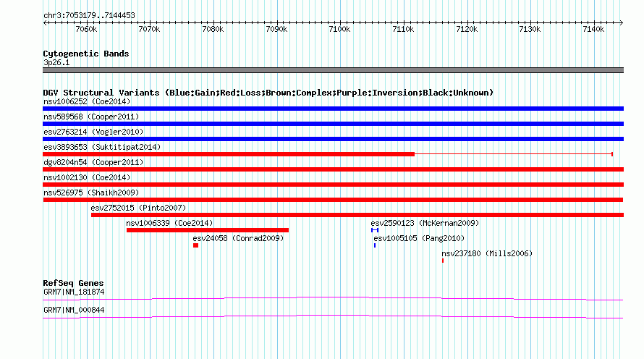Click the 7130k ruler tick label

(530, 29)
